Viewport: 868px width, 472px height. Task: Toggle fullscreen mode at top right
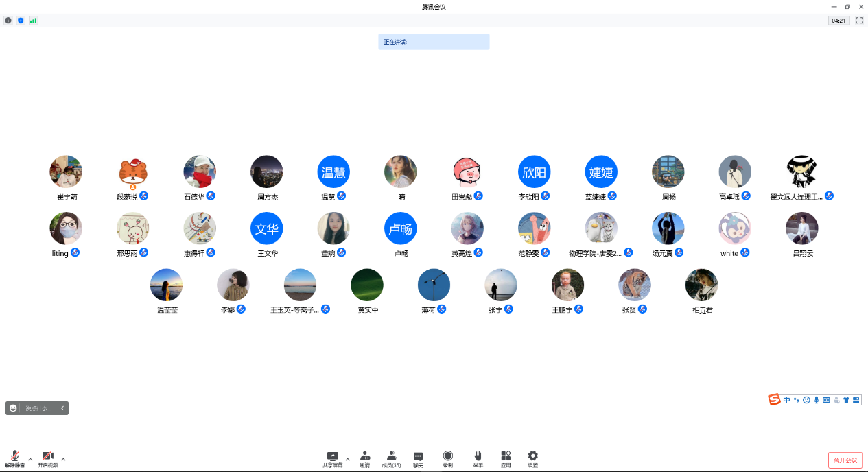pyautogui.click(x=859, y=21)
